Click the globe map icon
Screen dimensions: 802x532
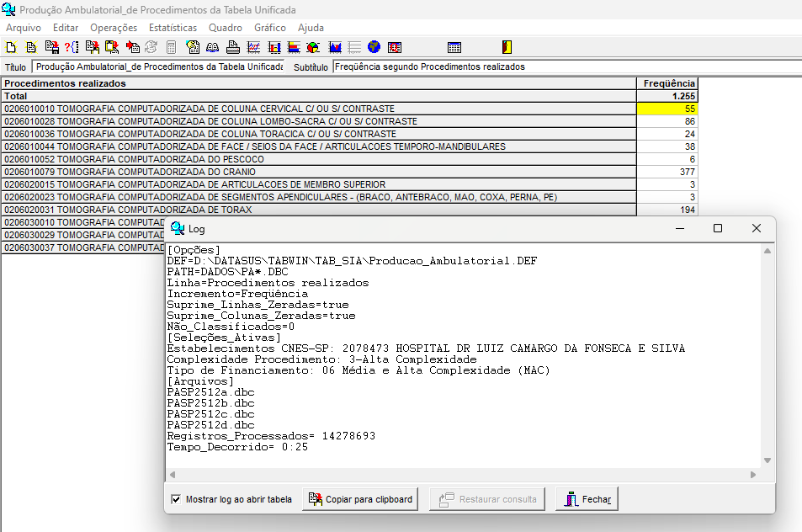coord(374,48)
